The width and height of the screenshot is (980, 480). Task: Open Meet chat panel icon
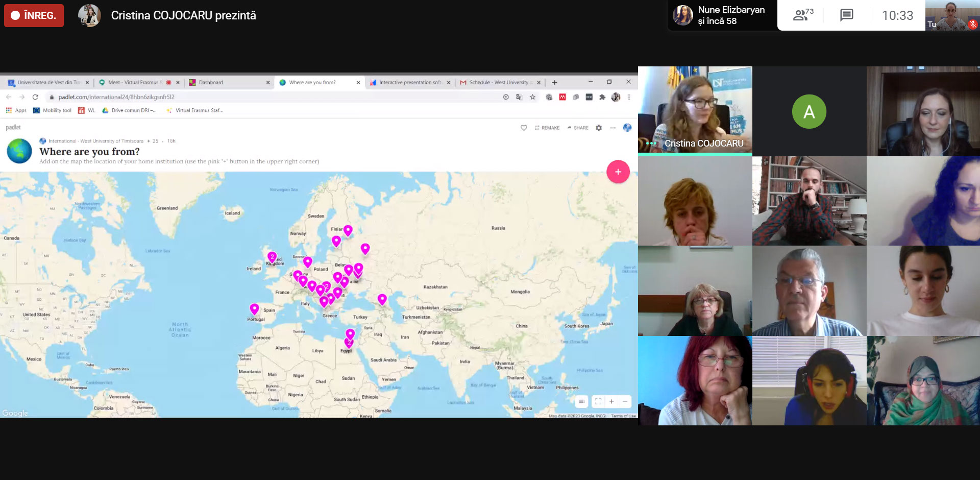[x=846, y=15]
